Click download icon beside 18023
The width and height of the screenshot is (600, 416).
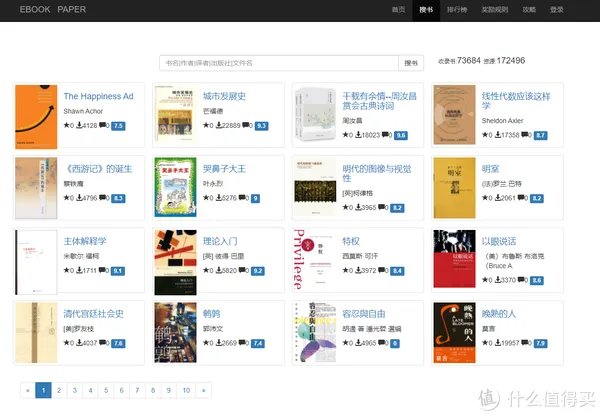coord(358,135)
